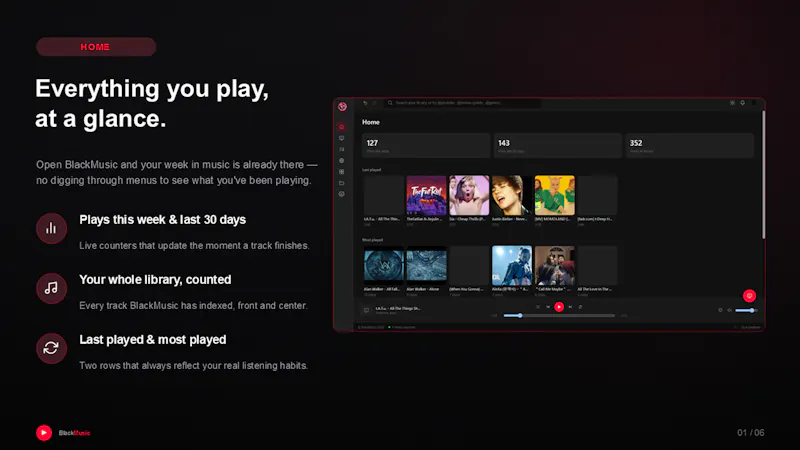This screenshot has height=450, width=800.
Task: Play the Alexa thumbnail in Most played
Action: pos(512,265)
